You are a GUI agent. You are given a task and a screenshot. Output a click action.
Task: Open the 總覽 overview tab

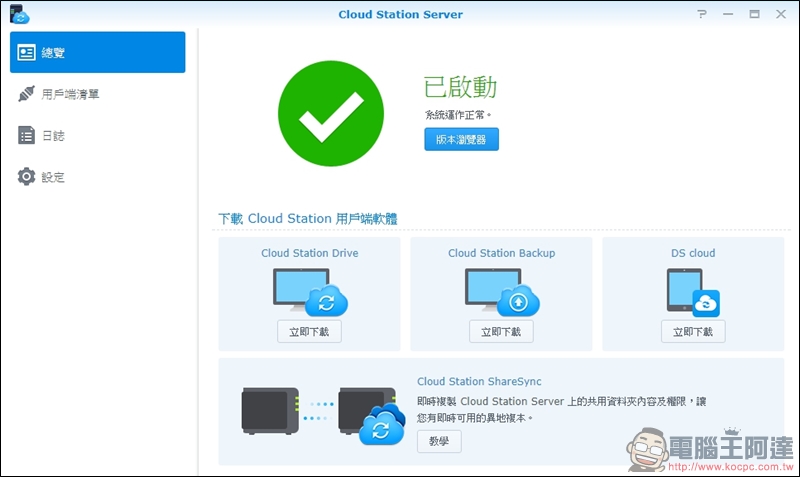coord(97,52)
